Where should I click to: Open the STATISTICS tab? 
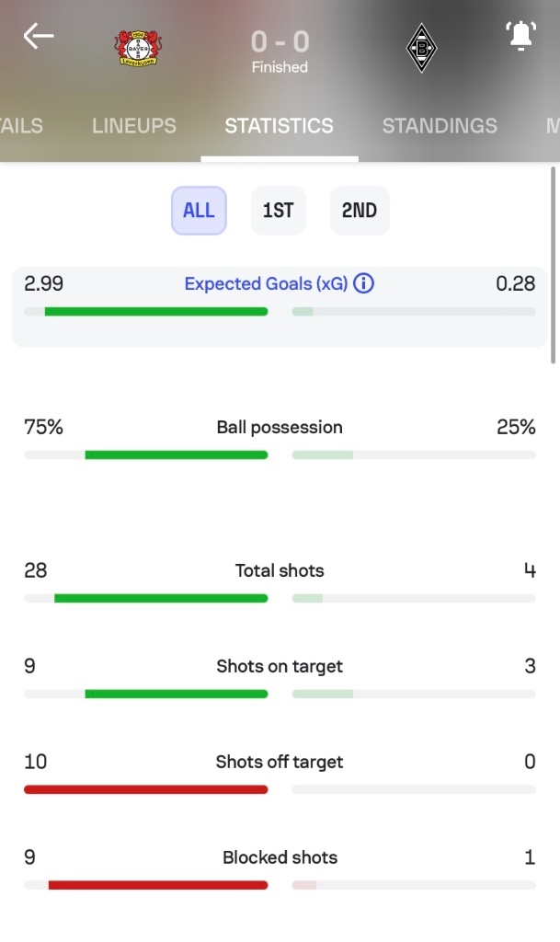click(x=280, y=125)
